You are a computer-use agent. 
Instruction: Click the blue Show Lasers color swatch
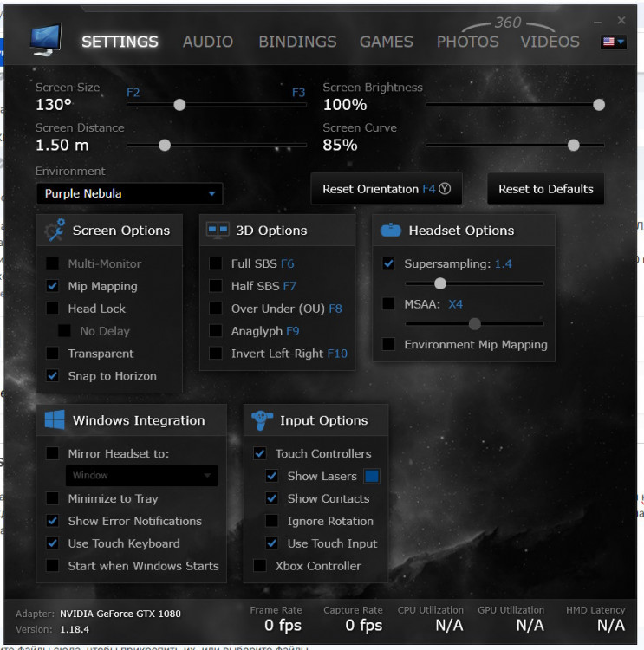(x=372, y=476)
